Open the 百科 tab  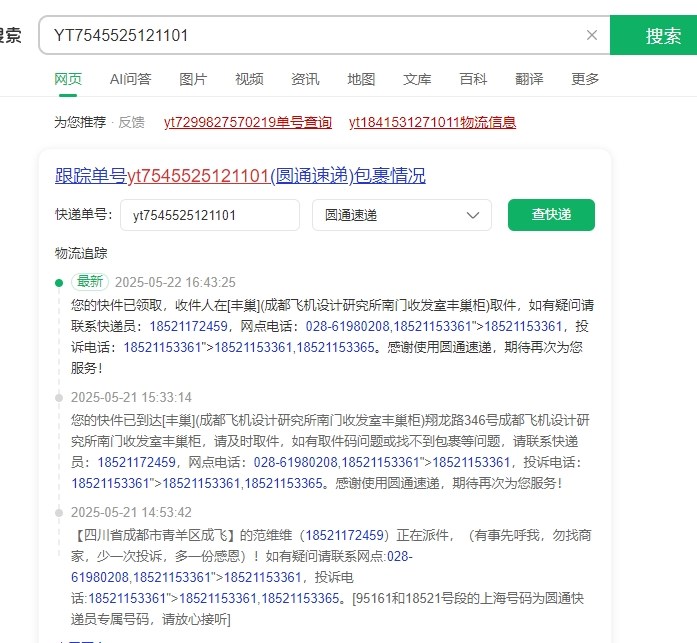point(473,79)
